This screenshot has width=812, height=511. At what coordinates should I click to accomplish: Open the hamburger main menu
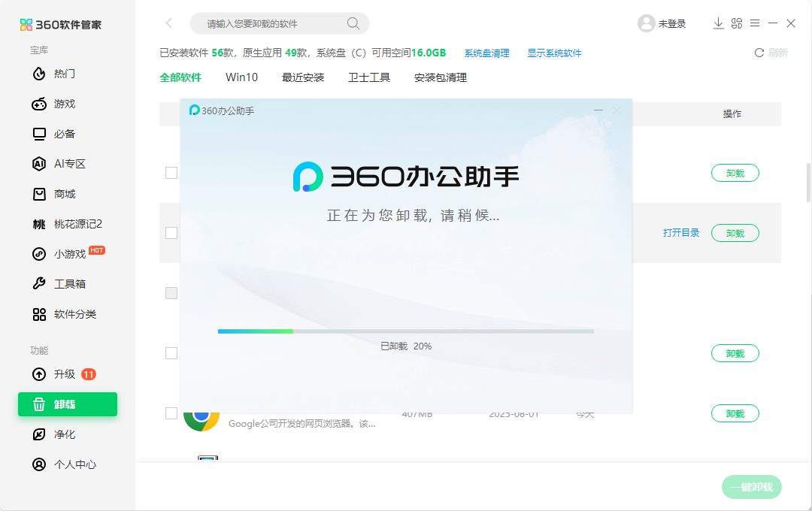[755, 23]
